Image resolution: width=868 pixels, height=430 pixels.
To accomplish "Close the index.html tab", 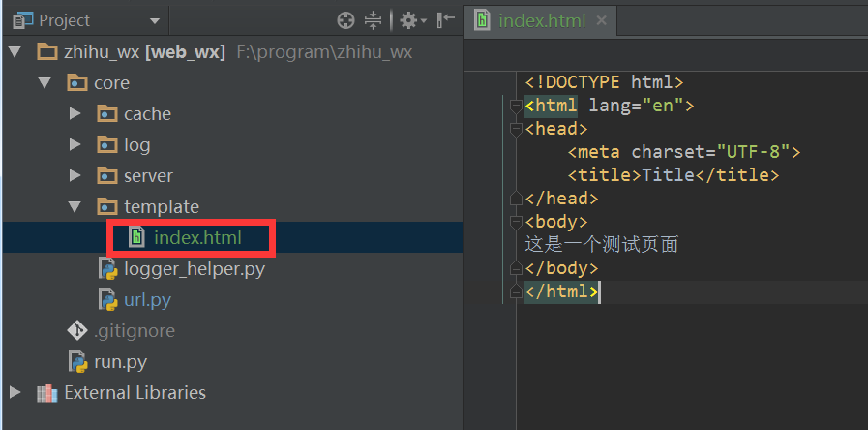I will click(x=602, y=20).
